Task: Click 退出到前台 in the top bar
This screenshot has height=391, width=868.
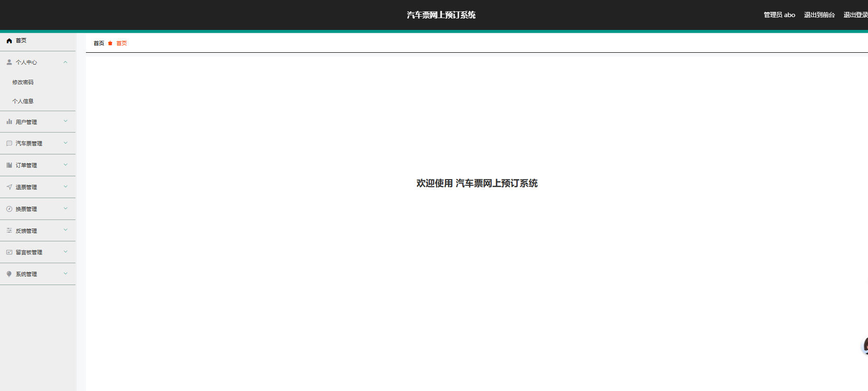Action: (x=819, y=15)
